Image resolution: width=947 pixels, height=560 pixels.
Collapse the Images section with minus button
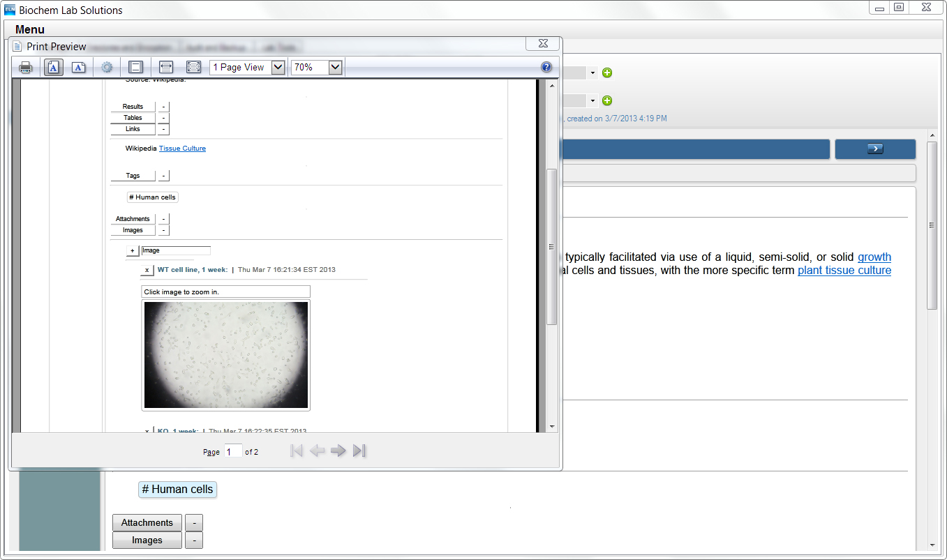(x=163, y=230)
